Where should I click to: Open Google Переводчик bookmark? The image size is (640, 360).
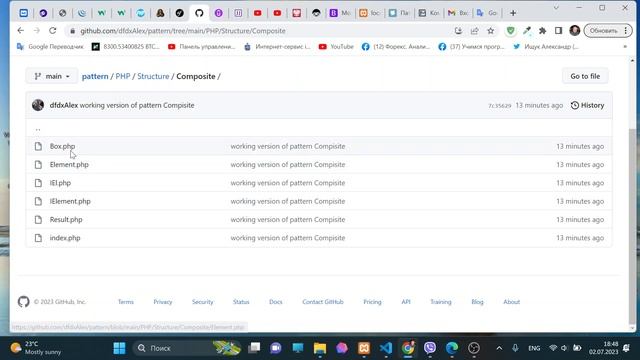click(50, 47)
